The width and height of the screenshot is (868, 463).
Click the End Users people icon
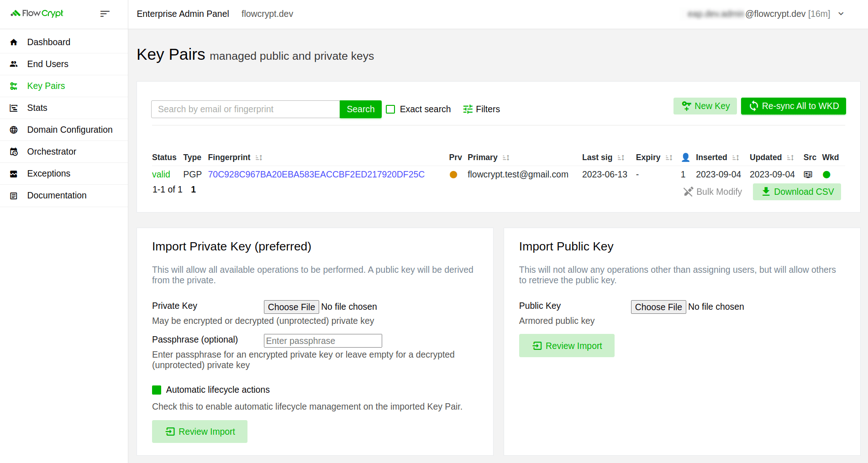point(14,64)
